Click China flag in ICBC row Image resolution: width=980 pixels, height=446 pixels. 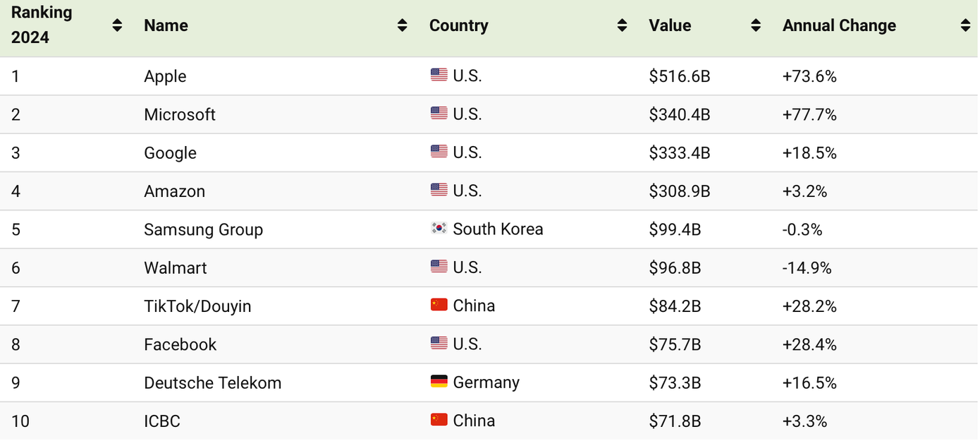[x=439, y=420]
